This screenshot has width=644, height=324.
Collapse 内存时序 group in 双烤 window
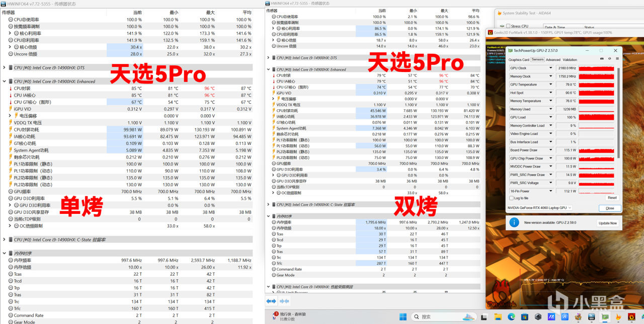point(268,216)
